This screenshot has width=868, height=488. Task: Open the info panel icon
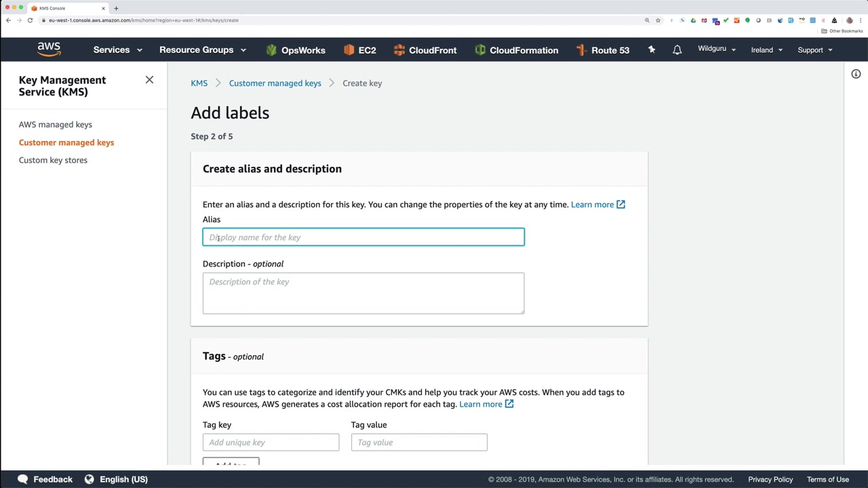[856, 74]
